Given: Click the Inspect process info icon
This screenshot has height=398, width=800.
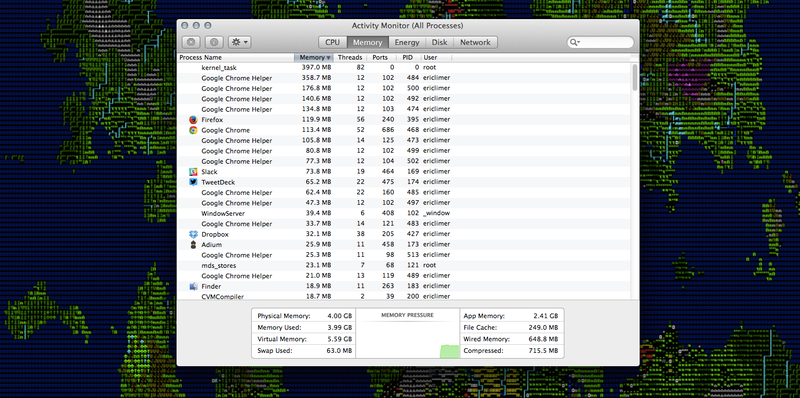Looking at the screenshot, I should [x=214, y=42].
